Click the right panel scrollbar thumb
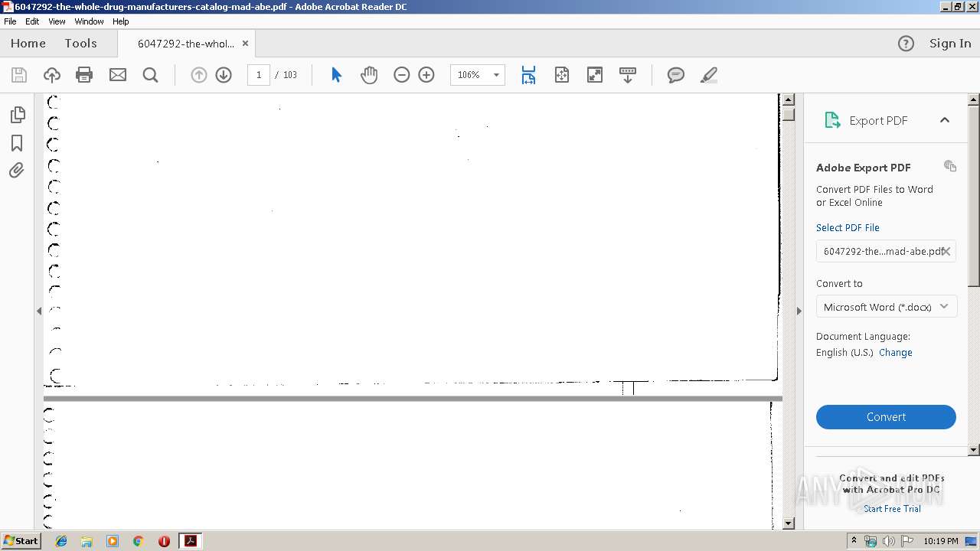 tap(974, 195)
